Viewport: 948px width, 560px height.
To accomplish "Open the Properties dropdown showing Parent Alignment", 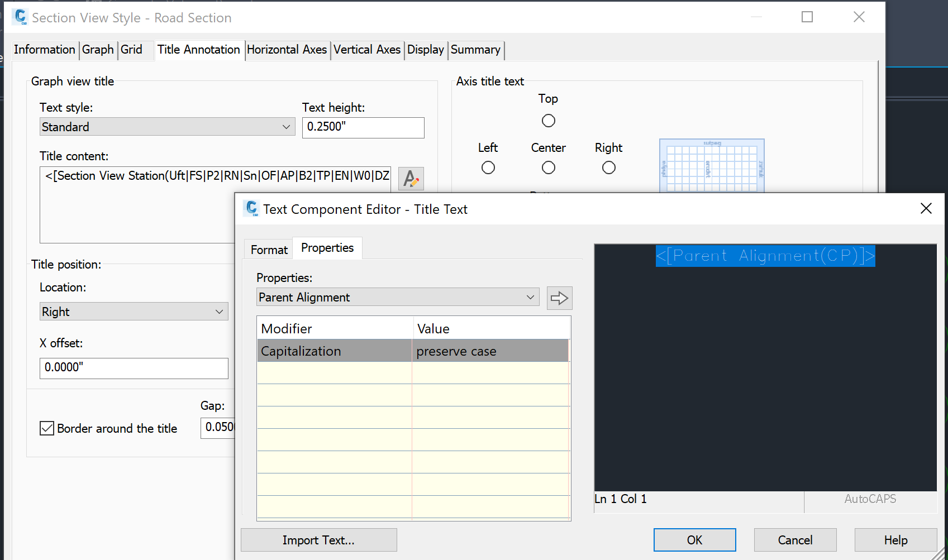I will 397,297.
